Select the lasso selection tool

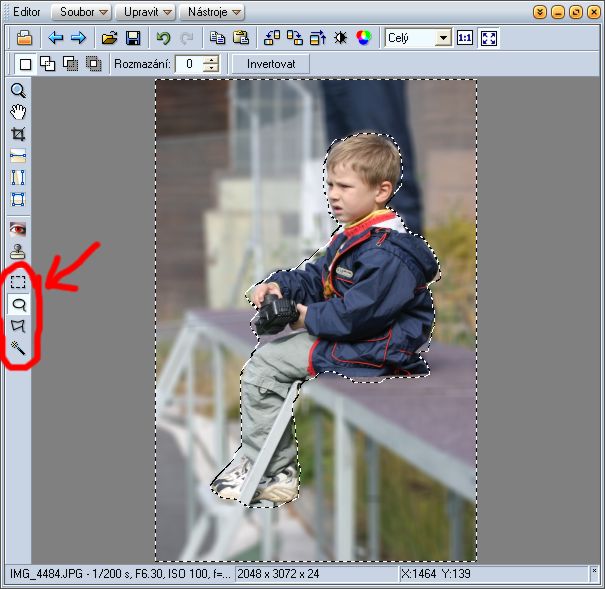(x=19, y=304)
